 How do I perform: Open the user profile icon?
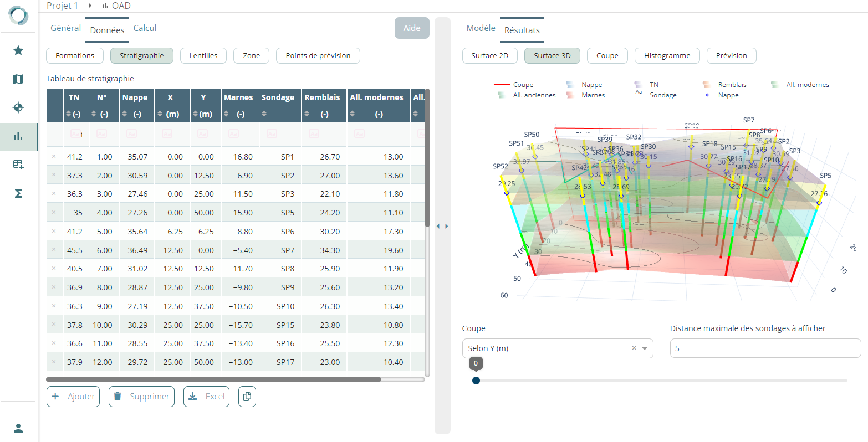tap(18, 428)
